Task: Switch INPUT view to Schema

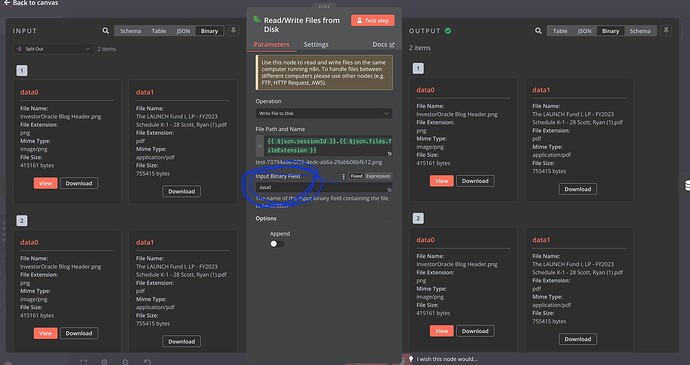Action: (131, 31)
